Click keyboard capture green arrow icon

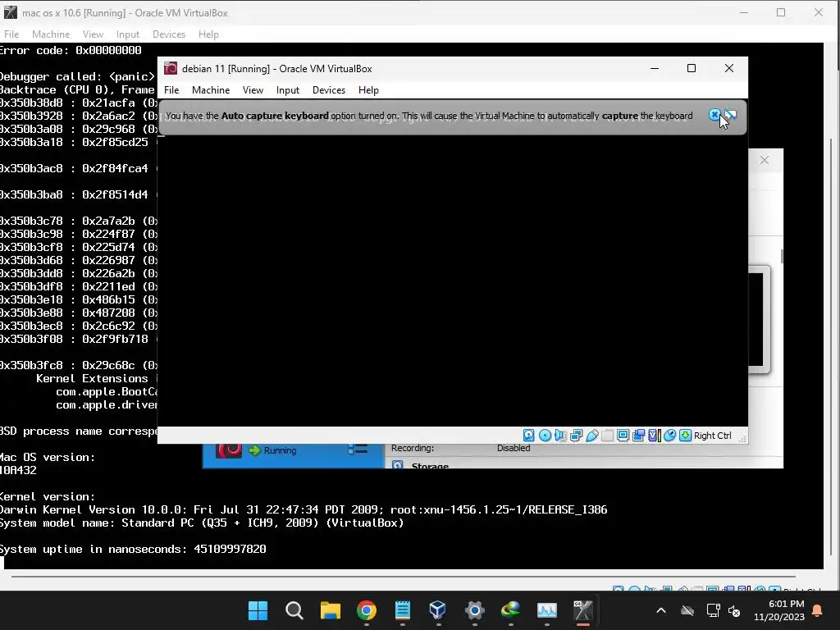[x=685, y=436]
